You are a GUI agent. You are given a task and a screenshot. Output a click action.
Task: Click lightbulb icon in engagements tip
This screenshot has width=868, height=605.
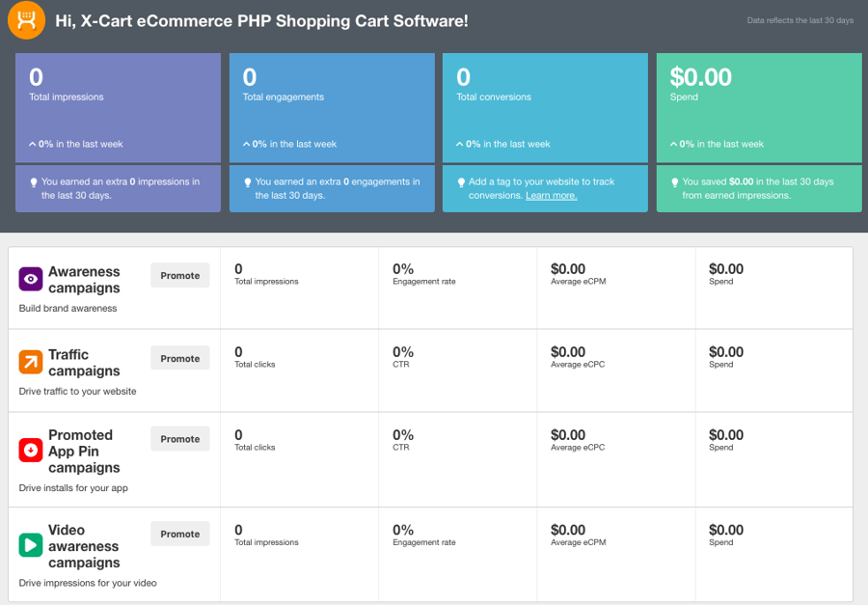coord(248,182)
